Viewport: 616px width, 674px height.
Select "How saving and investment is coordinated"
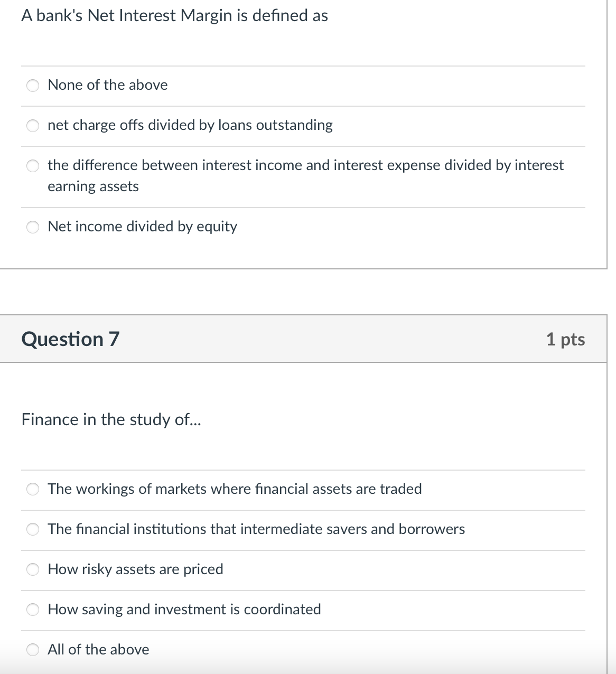pos(32,610)
